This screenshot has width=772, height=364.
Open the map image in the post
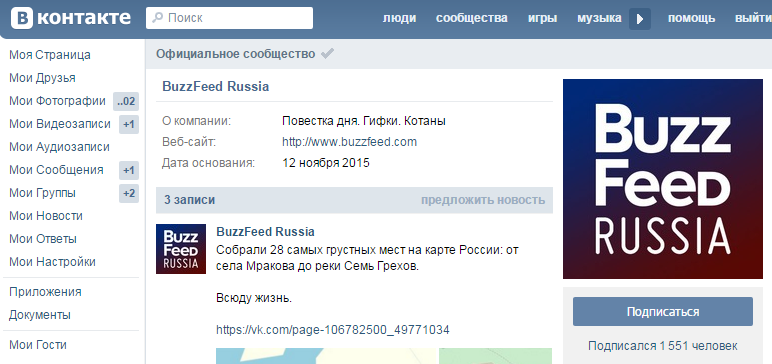pos(384,356)
